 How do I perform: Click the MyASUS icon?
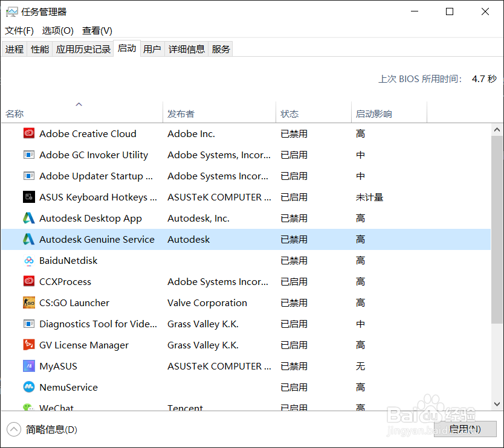(x=29, y=366)
